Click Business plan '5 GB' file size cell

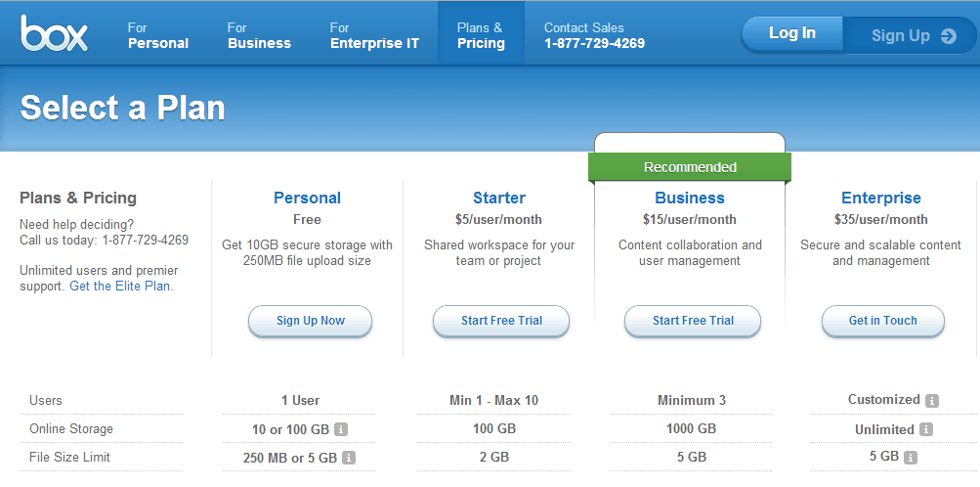point(691,458)
